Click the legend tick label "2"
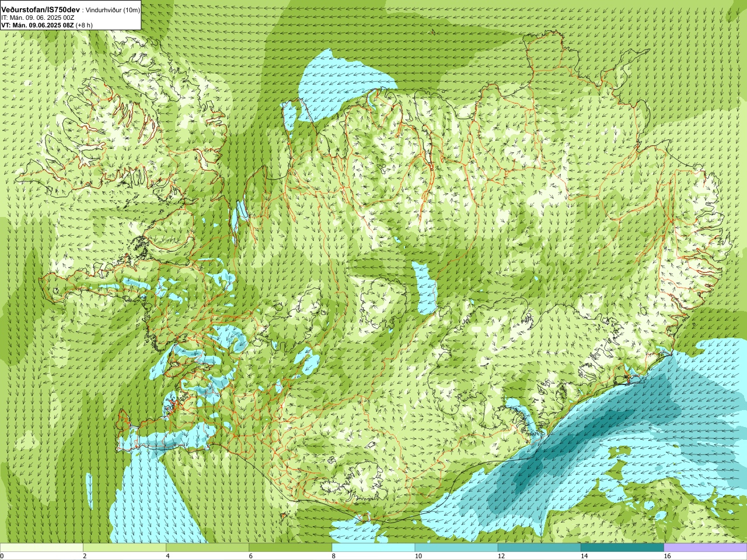 tap(85, 556)
